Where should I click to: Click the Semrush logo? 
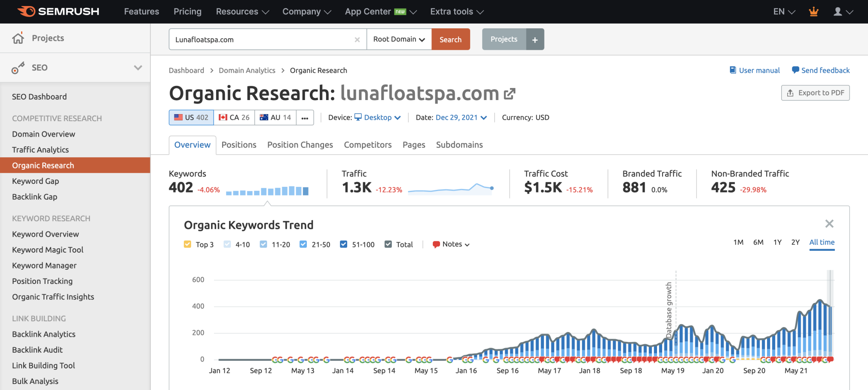click(x=58, y=12)
